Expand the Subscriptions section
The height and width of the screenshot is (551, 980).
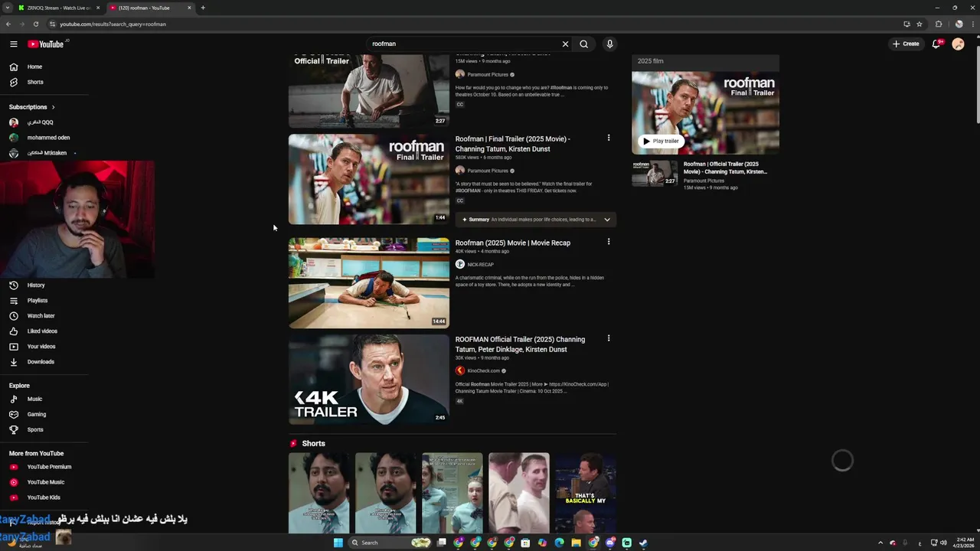(x=32, y=107)
